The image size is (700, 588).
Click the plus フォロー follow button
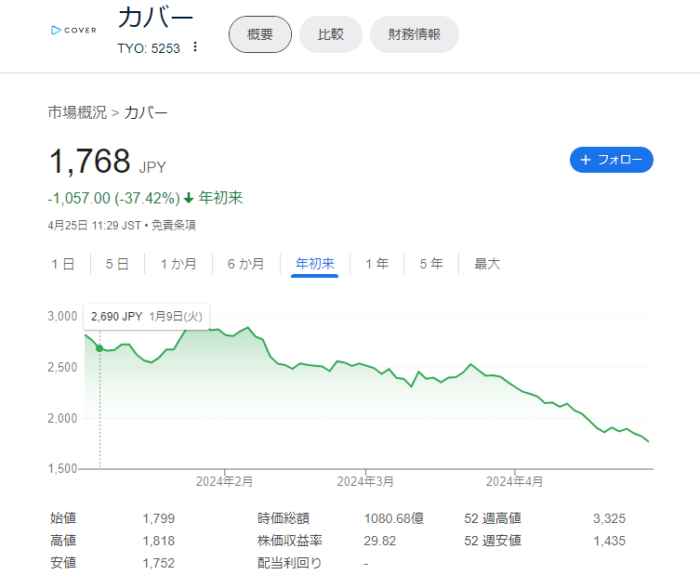click(611, 160)
